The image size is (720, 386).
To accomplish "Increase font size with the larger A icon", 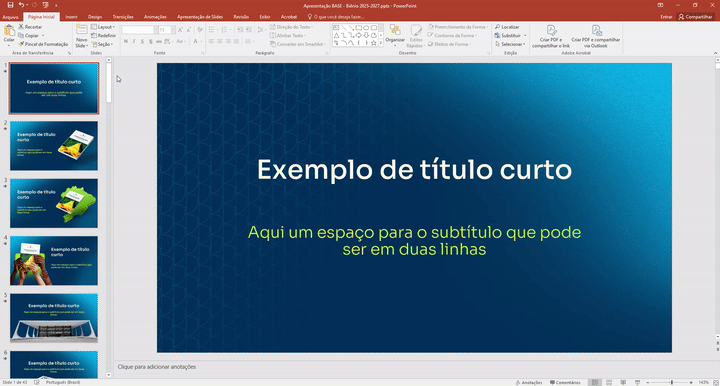I will coord(180,30).
